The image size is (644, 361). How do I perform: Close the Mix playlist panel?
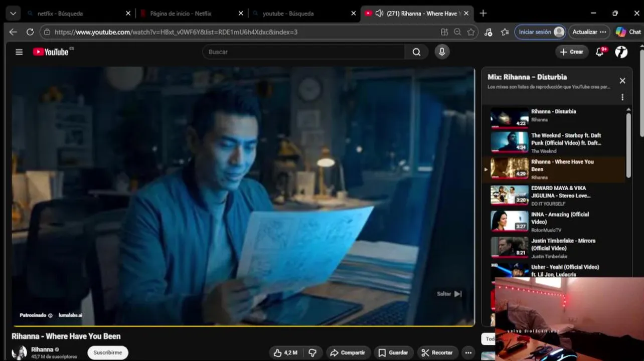pyautogui.click(x=622, y=81)
